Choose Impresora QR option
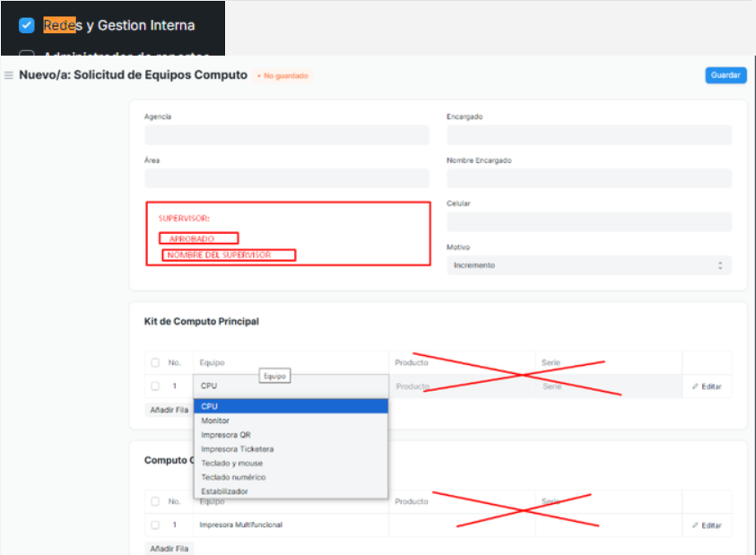The height and width of the screenshot is (555, 756). point(291,435)
